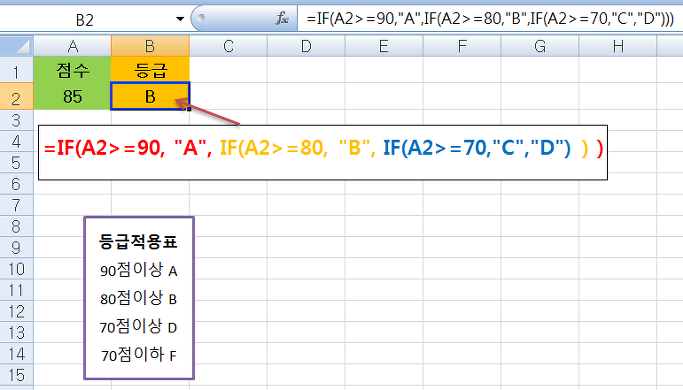Click the text box with colored IF formula
The height and width of the screenshot is (390, 683).
323,153
